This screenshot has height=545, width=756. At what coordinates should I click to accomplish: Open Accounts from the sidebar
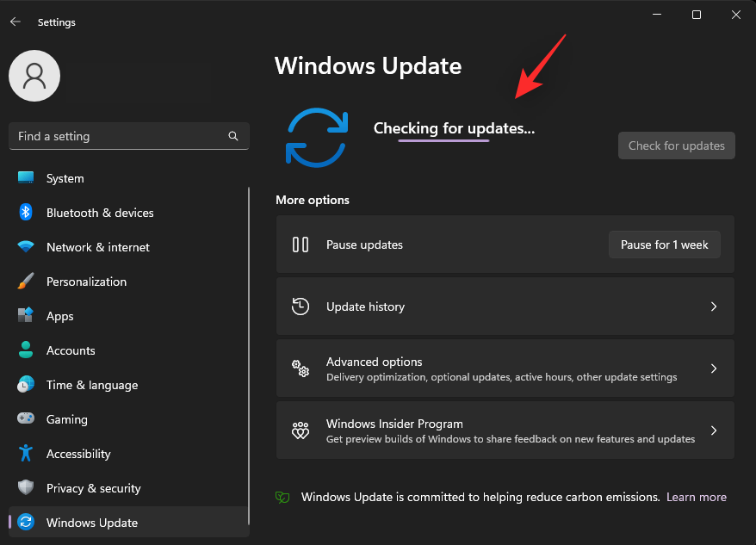click(24, 350)
